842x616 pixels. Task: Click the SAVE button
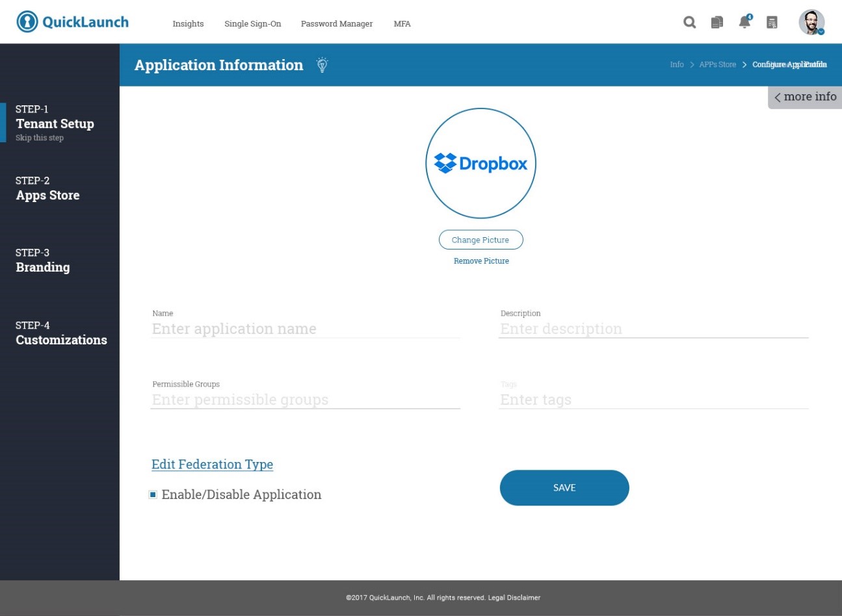564,488
